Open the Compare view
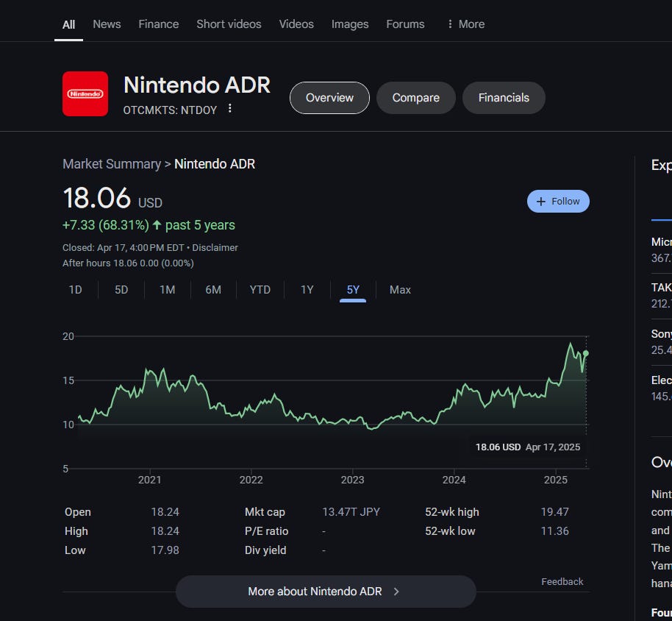This screenshot has width=672, height=621. tap(415, 98)
